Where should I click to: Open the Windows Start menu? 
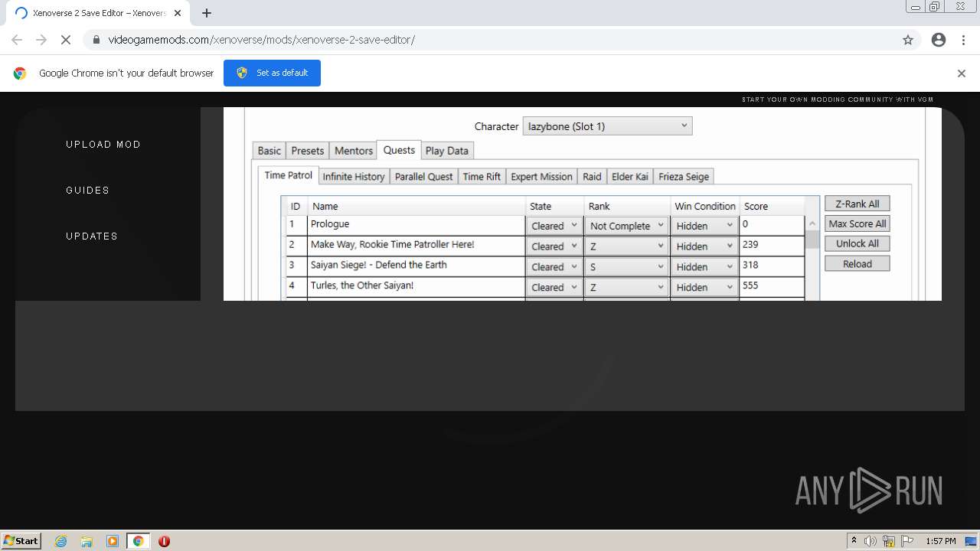click(x=21, y=540)
